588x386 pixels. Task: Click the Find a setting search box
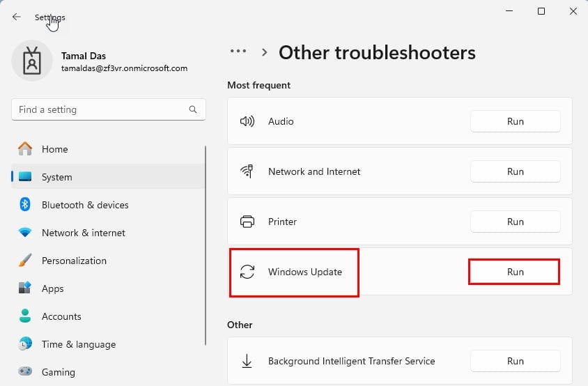coord(109,109)
